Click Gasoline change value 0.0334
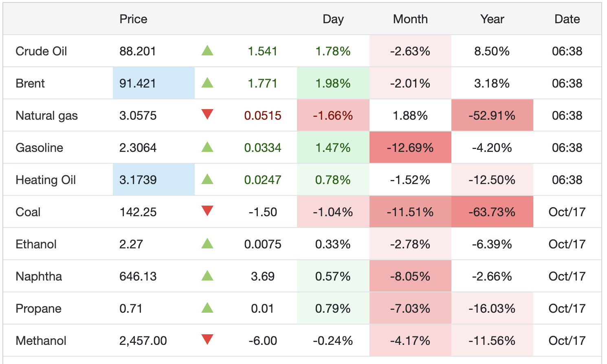The image size is (607, 364). coord(263,148)
